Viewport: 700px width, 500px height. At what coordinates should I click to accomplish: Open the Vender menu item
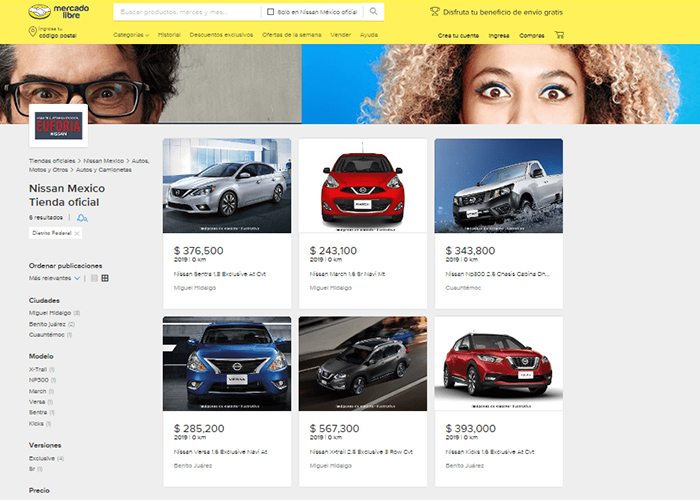pos(341,35)
